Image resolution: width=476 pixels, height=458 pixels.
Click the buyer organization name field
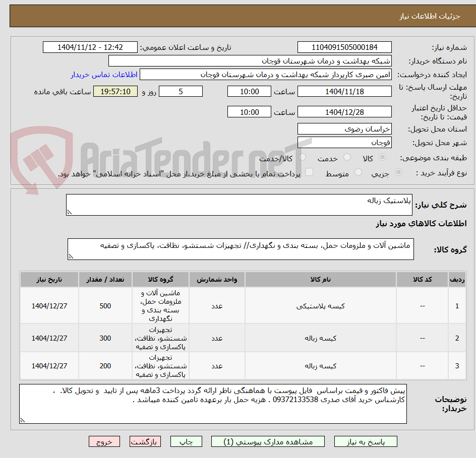coord(250,61)
